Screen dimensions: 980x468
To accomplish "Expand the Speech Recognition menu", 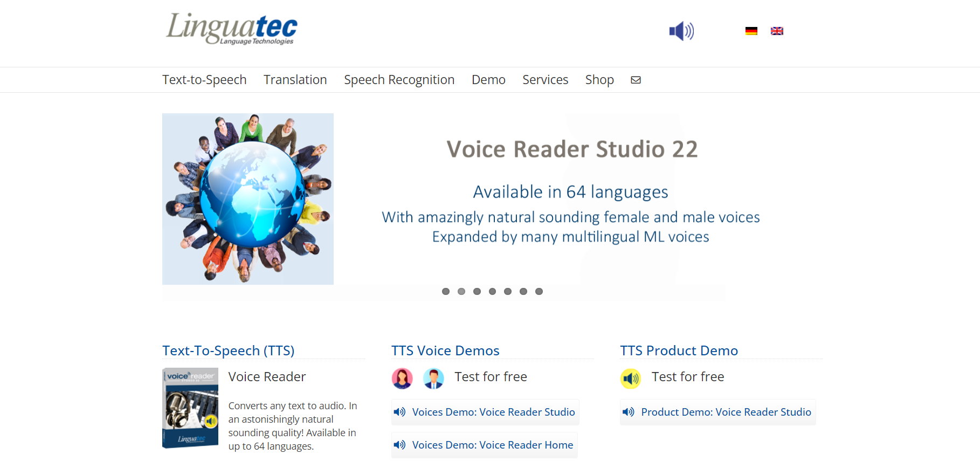I will point(399,80).
